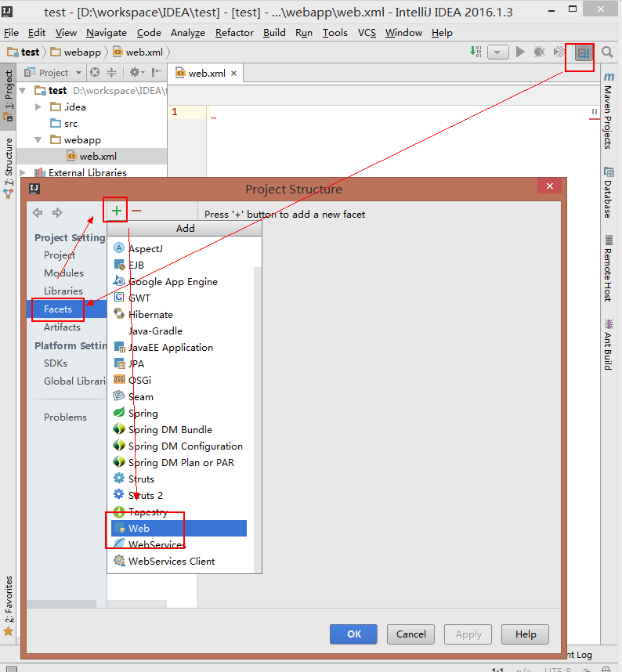This screenshot has width=622, height=672.
Task: Click the Back arrow in Project Structure
Action: click(x=38, y=212)
